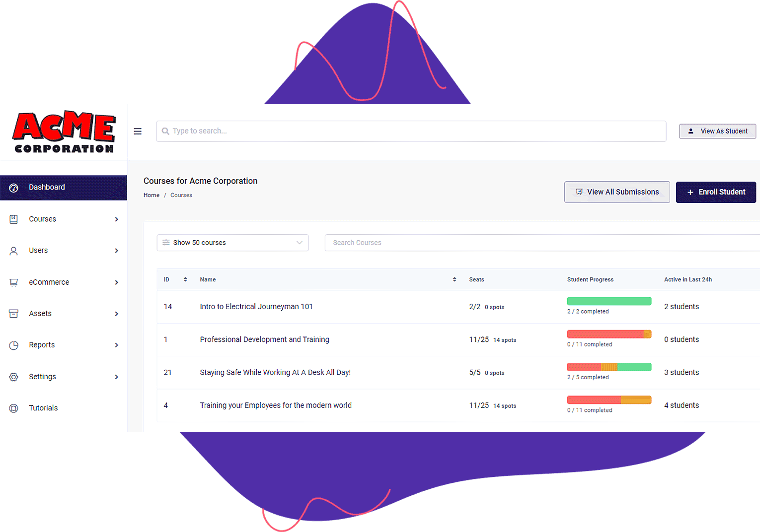Click the eCommerce cart icon
Viewport: 760px width, 532px height.
tap(14, 282)
